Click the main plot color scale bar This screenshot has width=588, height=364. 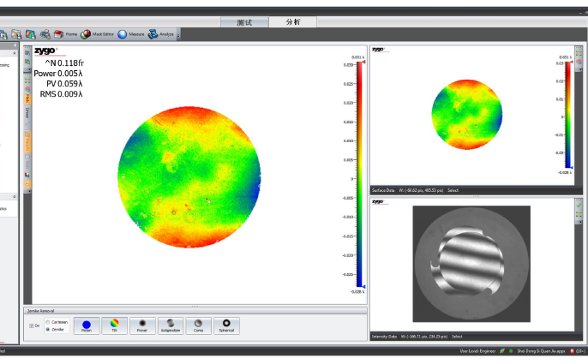click(x=359, y=176)
